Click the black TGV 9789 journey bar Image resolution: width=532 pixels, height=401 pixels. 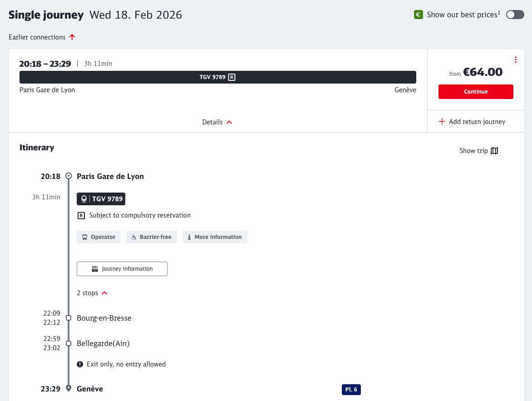tap(217, 77)
